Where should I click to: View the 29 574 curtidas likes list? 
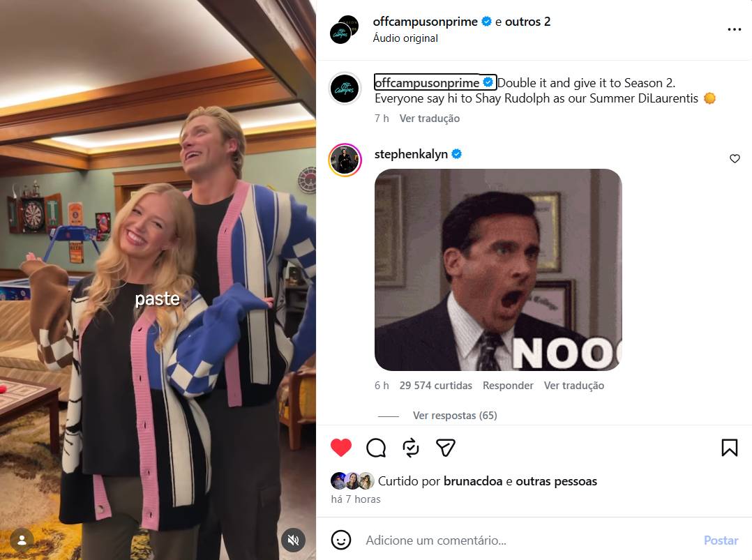tap(436, 386)
